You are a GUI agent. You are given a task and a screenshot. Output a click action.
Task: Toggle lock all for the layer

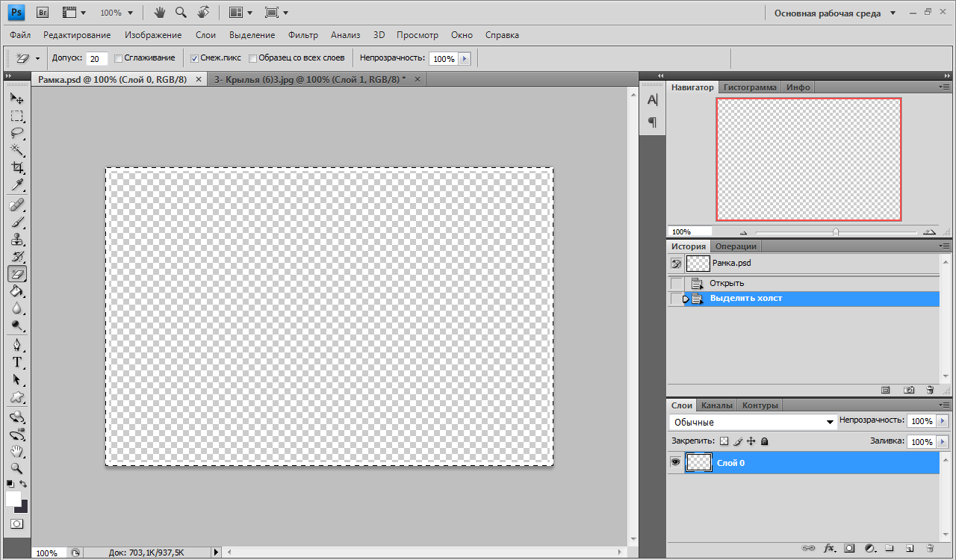(x=764, y=441)
